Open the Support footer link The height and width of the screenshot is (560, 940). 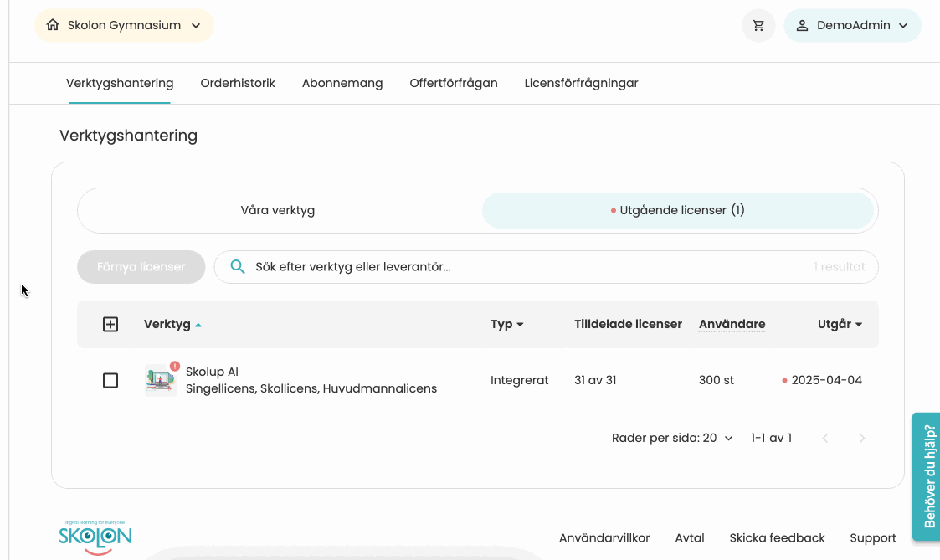tap(873, 537)
